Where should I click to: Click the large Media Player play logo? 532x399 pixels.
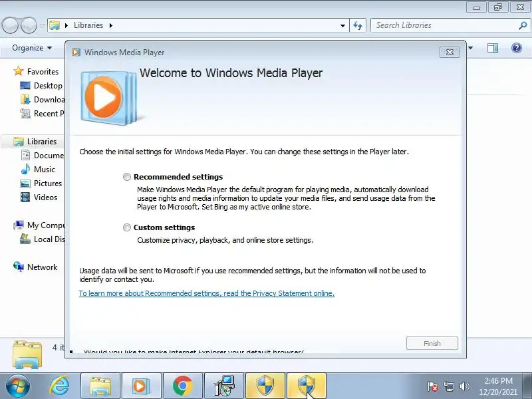(108, 98)
